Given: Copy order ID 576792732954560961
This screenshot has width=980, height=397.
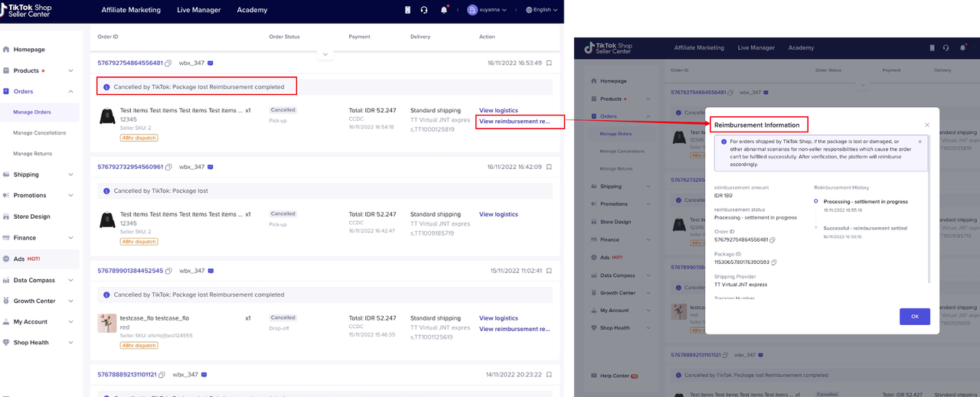Looking at the screenshot, I should tap(168, 167).
